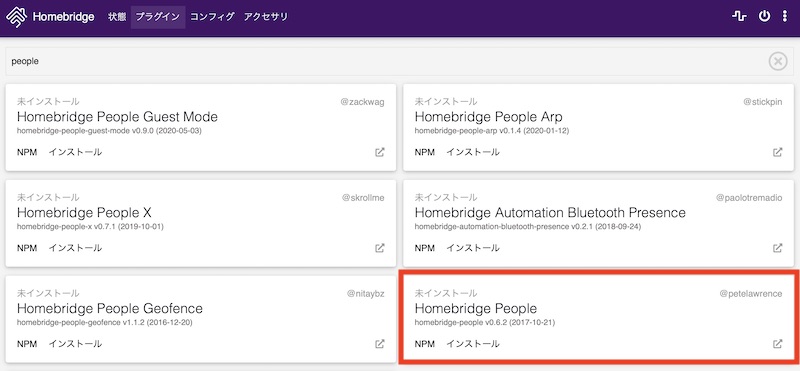The height and width of the screenshot is (371, 800).
Task: Select Homebridge Automation Bluetooth Presence title
Action: click(x=550, y=212)
